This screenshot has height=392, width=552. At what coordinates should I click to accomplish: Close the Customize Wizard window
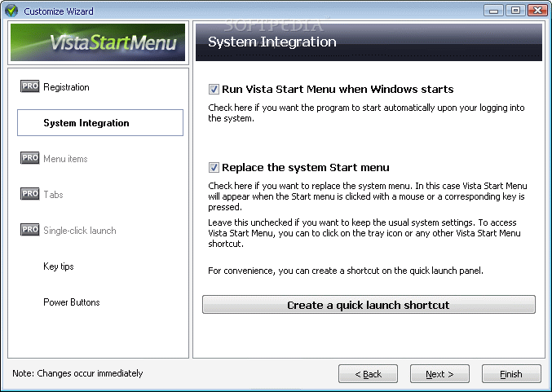coord(537,11)
